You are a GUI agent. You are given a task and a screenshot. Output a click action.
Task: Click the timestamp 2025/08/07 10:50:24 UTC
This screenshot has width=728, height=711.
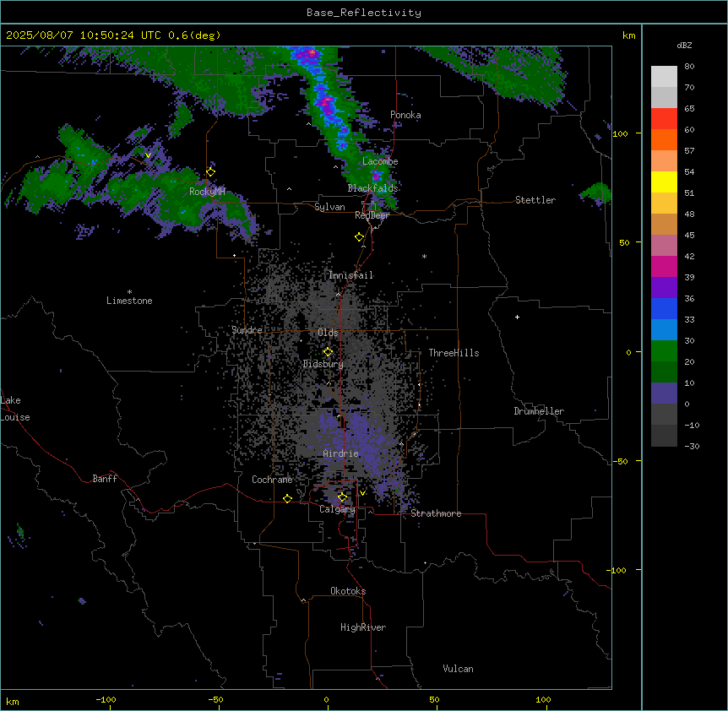pyautogui.click(x=84, y=35)
